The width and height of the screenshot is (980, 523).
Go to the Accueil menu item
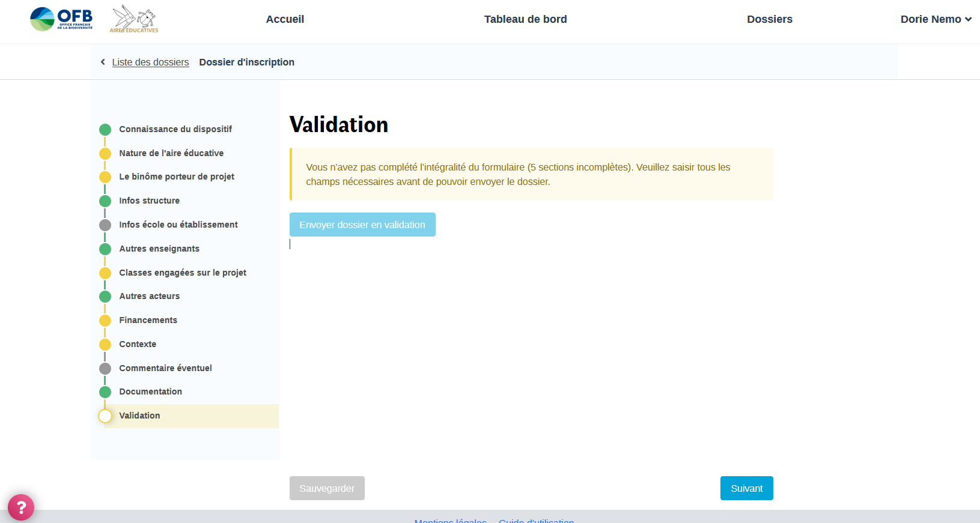click(285, 19)
